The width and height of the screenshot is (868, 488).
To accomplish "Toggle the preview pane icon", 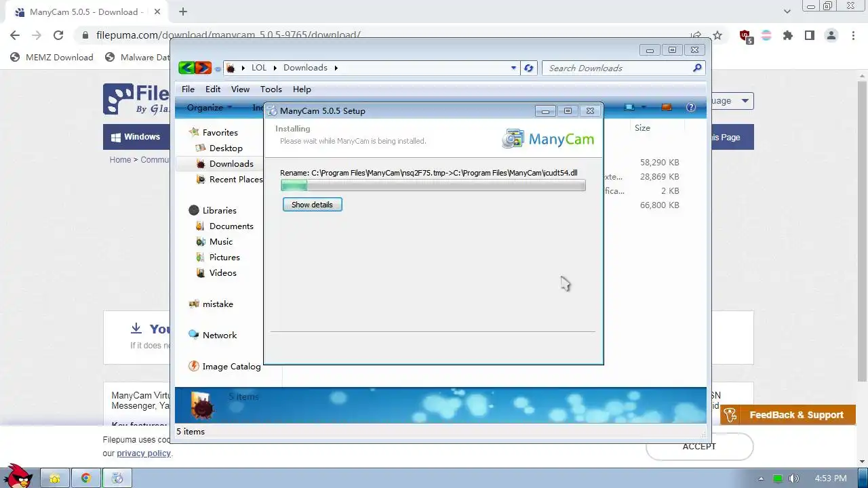I will coord(666,107).
